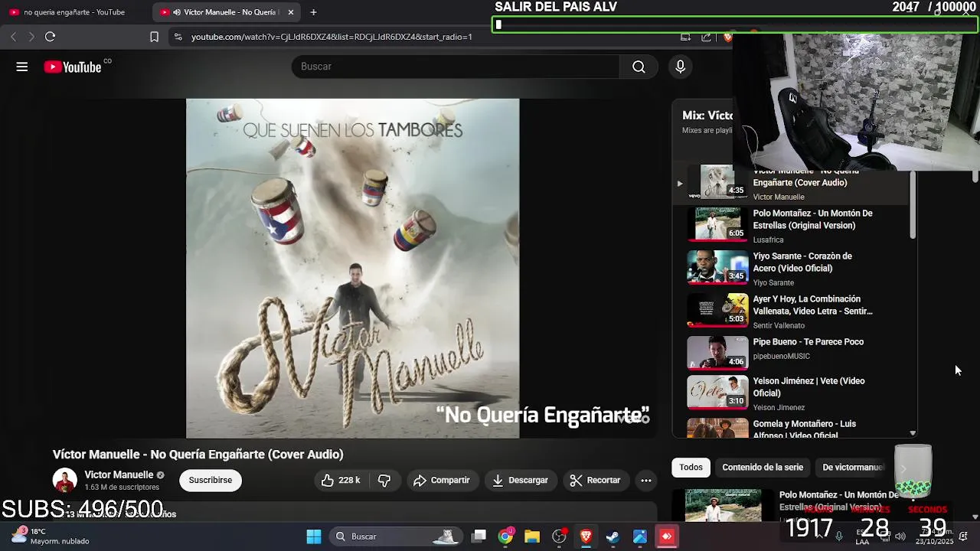Click the video player album cover
The image size is (980, 551).
[x=352, y=268]
